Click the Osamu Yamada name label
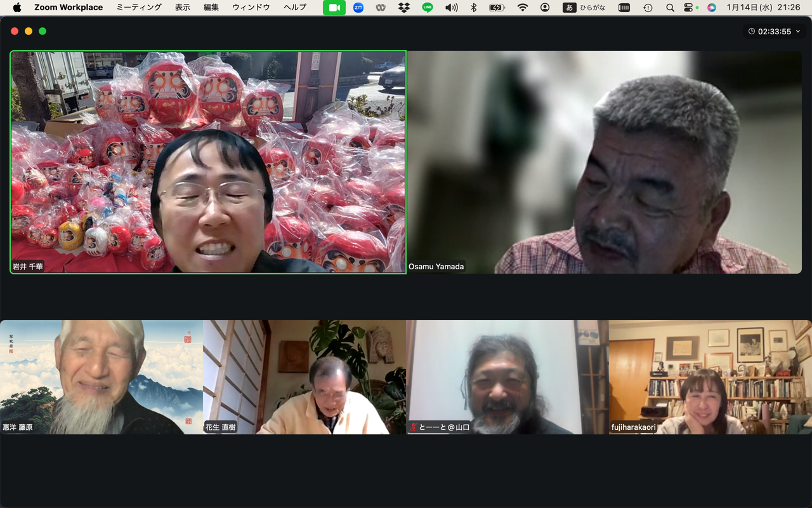This screenshot has width=812, height=508. 436,267
